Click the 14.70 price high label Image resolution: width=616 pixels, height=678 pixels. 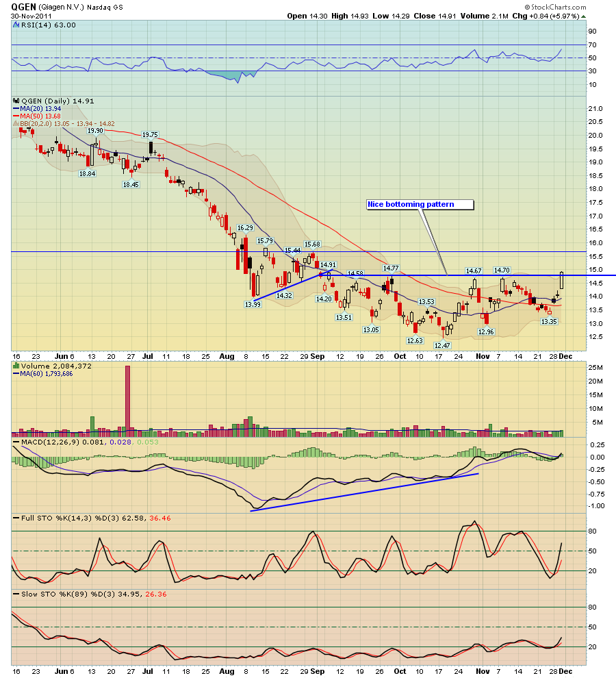point(502,271)
